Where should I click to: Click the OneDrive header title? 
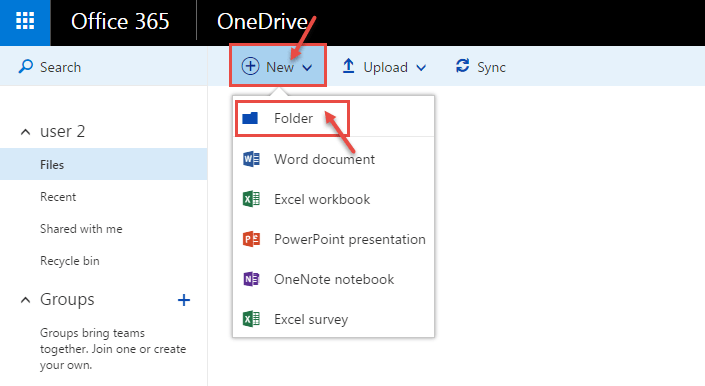[262, 21]
